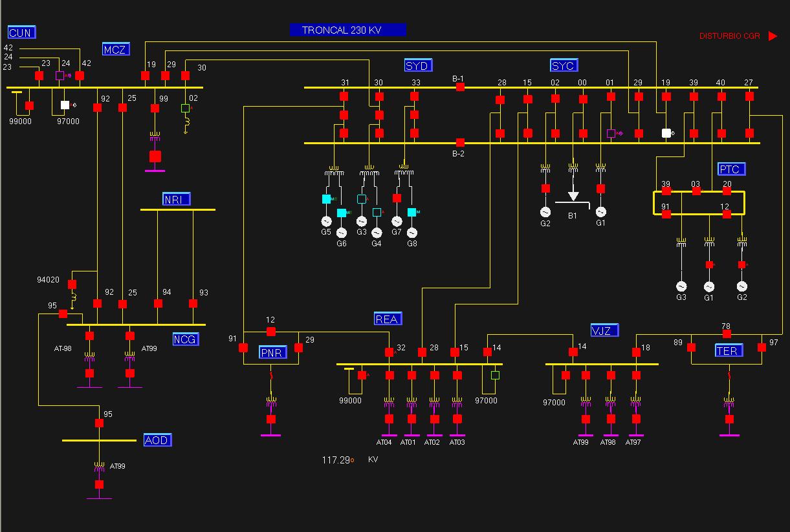Open the SYD substation label

click(417, 66)
